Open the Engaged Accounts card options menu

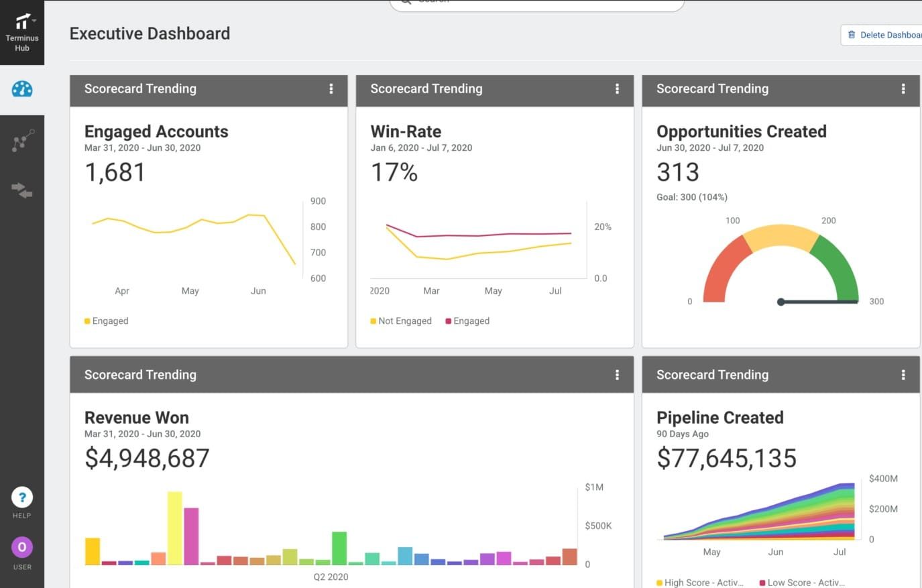(331, 89)
